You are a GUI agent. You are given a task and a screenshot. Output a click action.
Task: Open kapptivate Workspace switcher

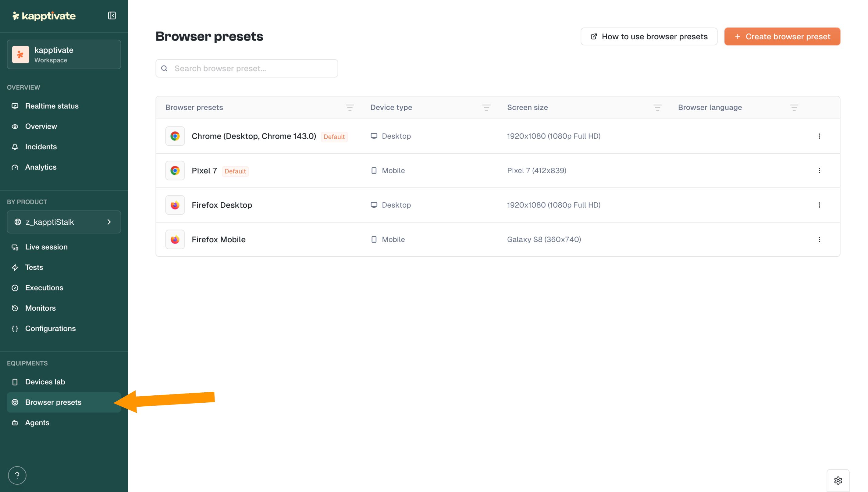coord(64,54)
